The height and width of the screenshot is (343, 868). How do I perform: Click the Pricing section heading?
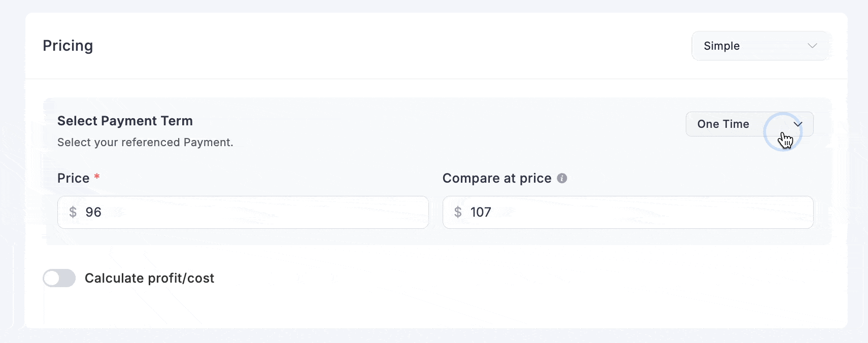[68, 46]
